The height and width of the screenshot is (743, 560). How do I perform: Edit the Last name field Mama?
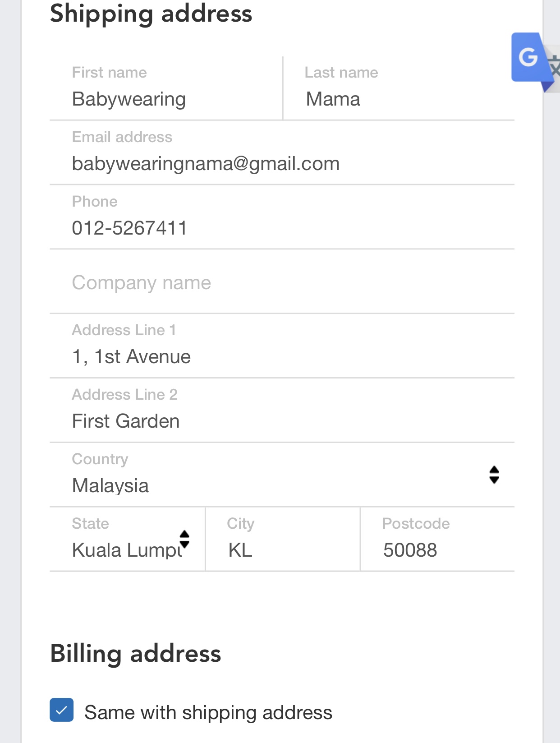[399, 88]
